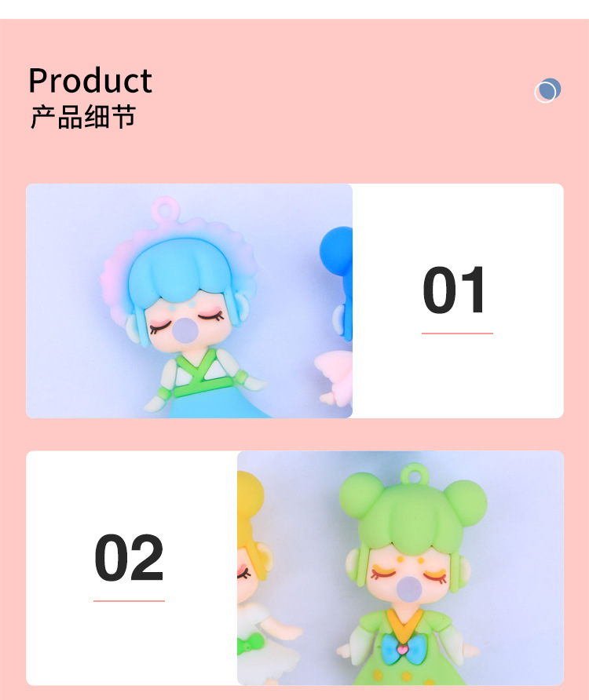This screenshot has width=589, height=700.
Task: Click the number 01 label
Action: point(455,290)
